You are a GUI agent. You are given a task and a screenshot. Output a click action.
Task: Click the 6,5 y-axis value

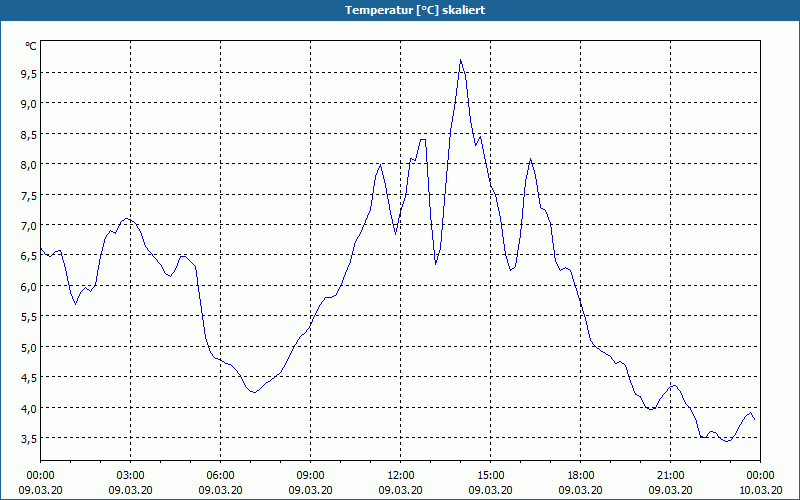[x=28, y=256]
